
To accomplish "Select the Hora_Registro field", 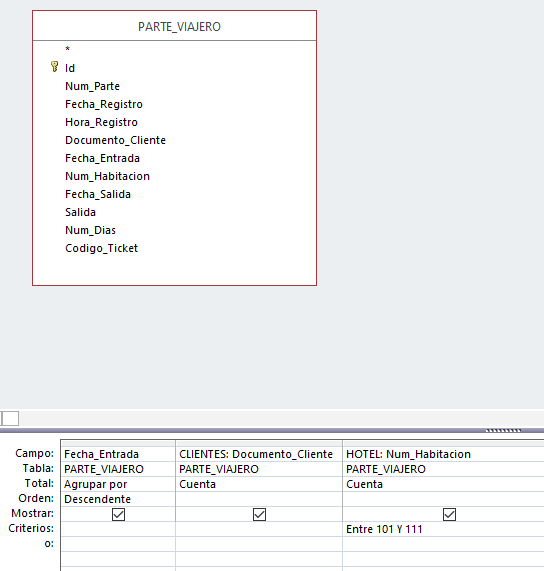I will coord(101,122).
